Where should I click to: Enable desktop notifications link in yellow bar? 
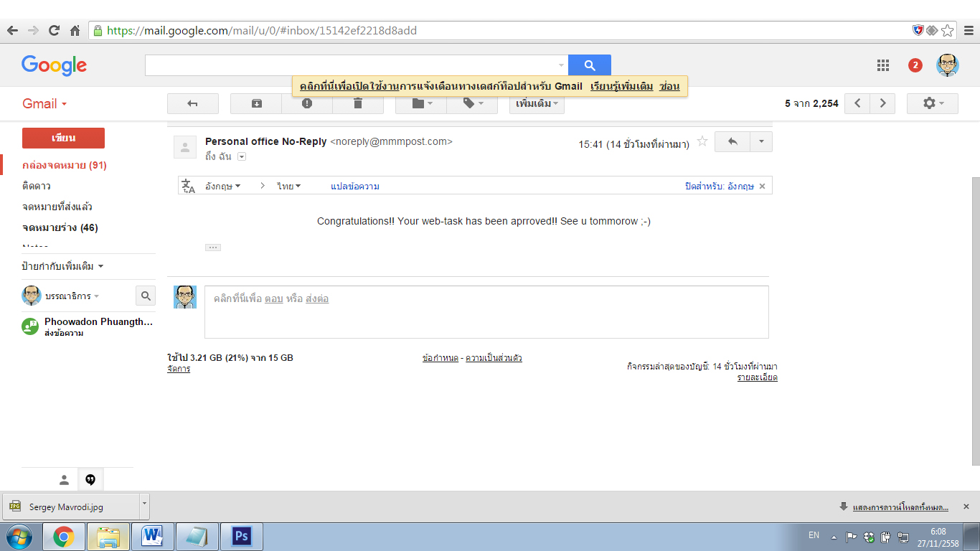[x=349, y=86]
